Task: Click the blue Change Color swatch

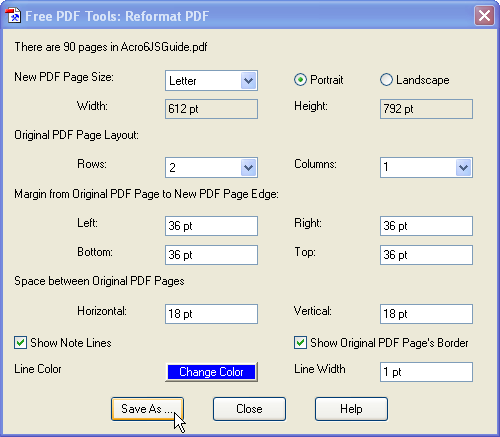Action: tap(211, 372)
